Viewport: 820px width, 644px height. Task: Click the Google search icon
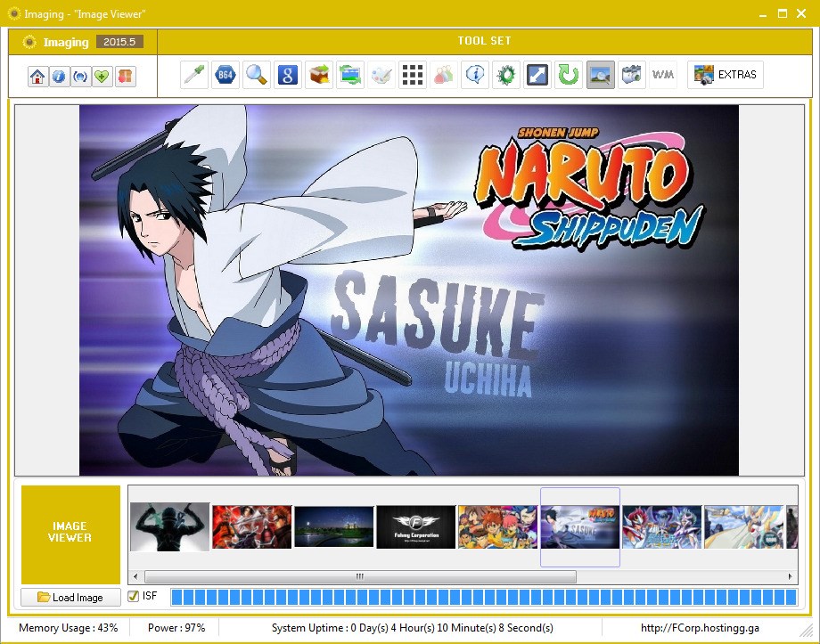click(288, 75)
